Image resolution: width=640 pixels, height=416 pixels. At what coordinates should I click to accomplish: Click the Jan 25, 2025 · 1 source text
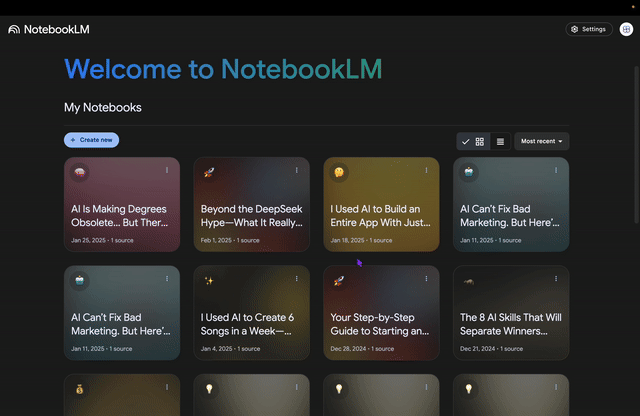(102, 240)
